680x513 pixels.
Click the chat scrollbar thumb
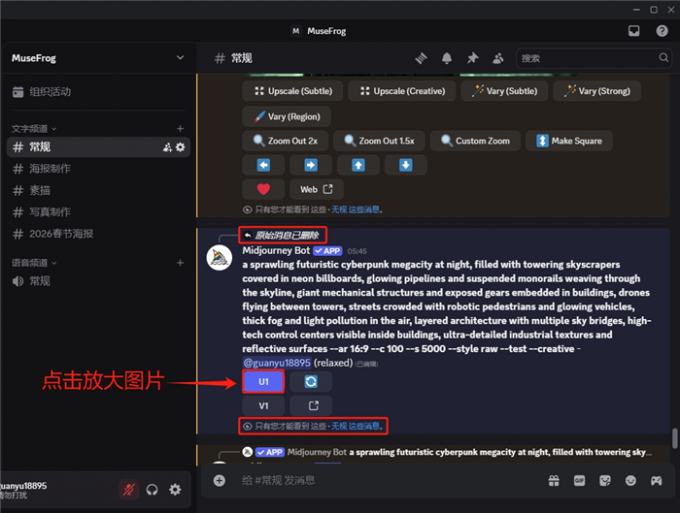pos(674,438)
